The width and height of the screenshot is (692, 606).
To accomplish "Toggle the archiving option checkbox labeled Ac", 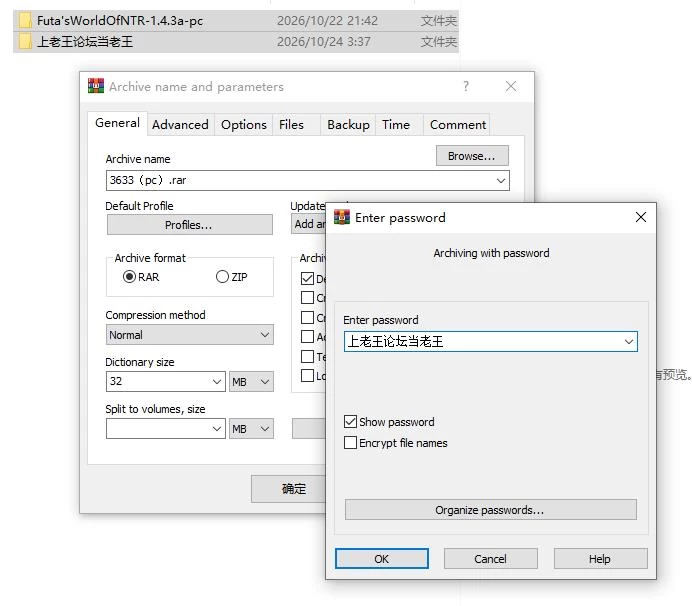I will [307, 337].
